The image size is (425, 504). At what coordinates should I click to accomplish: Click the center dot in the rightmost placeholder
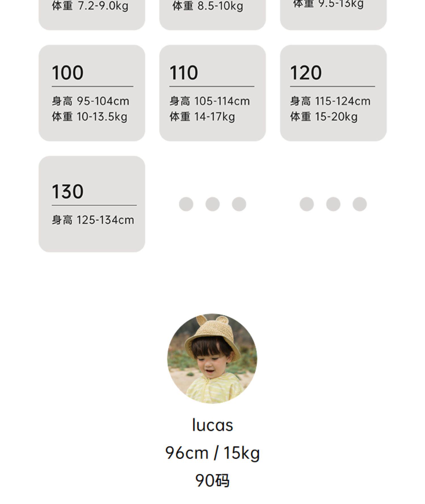333,204
